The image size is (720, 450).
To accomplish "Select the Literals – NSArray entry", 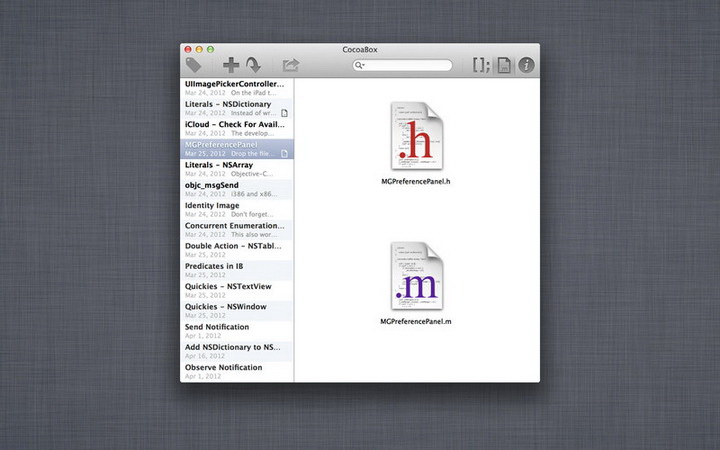I will coord(237,169).
